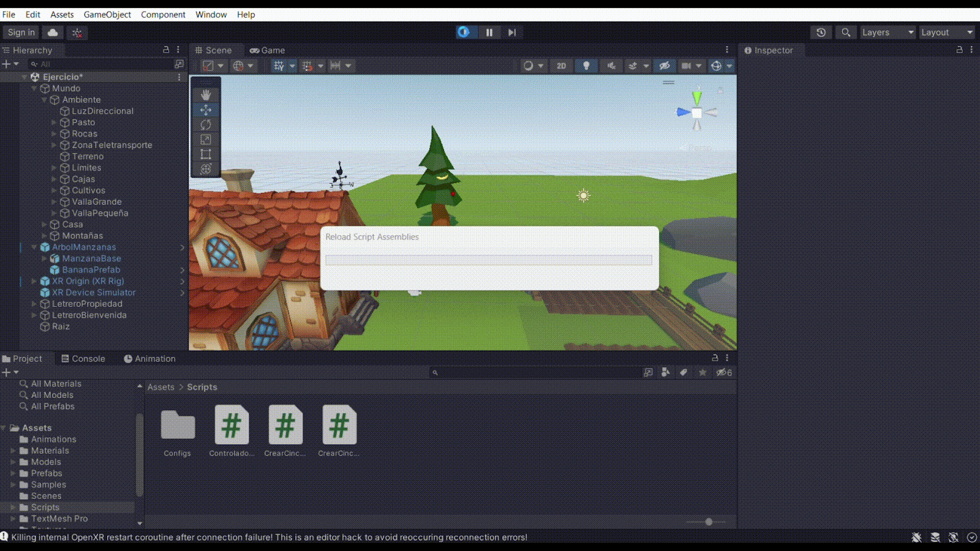This screenshot has height=551, width=980.
Task: Open the Configs folder thumbnail
Action: pos(178,425)
